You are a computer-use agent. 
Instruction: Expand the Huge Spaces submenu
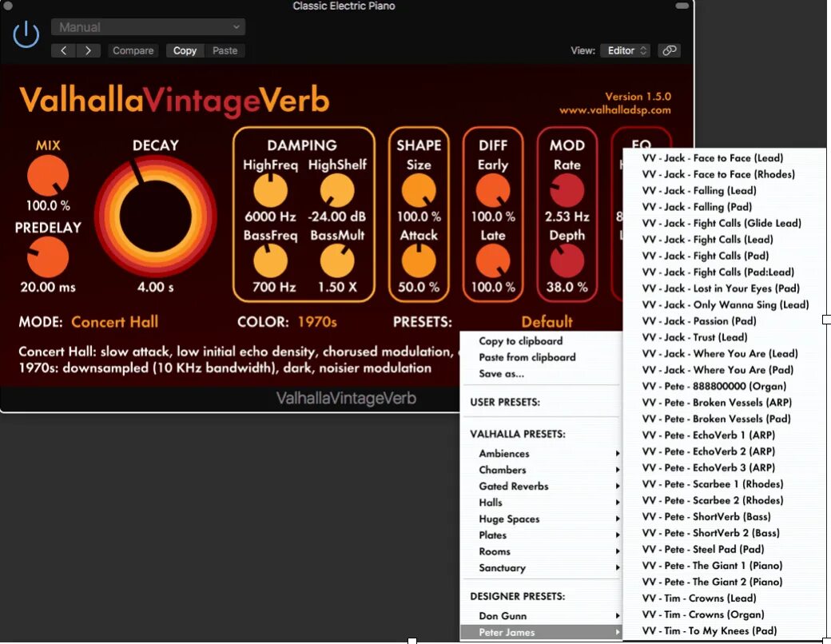pyautogui.click(x=541, y=519)
